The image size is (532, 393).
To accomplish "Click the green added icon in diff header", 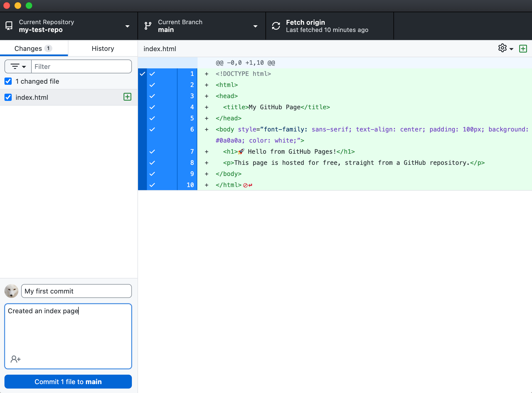I will [x=523, y=49].
